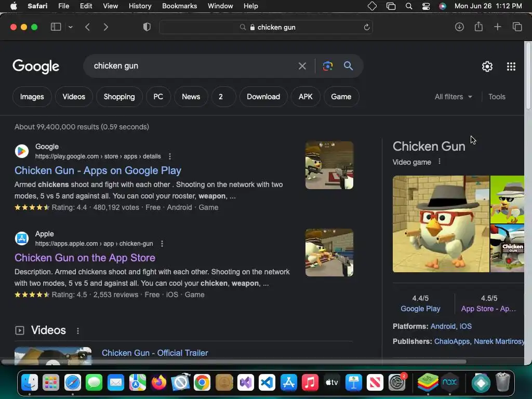Click the vertical scrollbar on the right edge
532x399 pixels.
coord(528,75)
